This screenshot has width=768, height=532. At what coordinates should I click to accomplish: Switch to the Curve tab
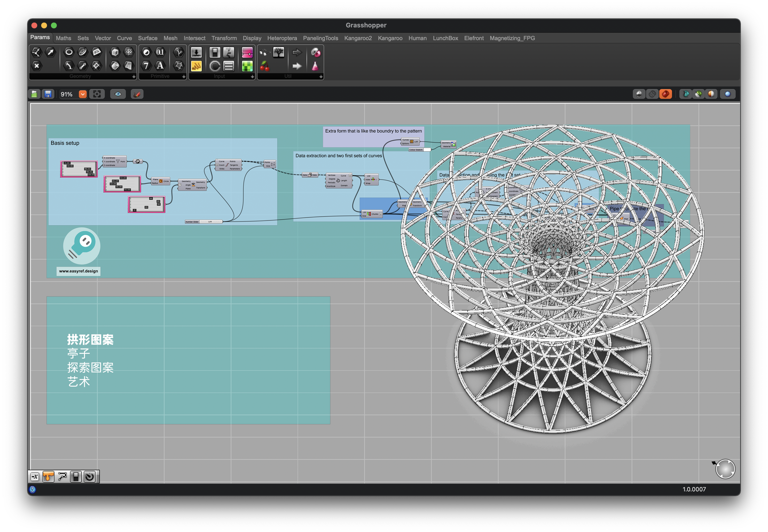tap(124, 38)
